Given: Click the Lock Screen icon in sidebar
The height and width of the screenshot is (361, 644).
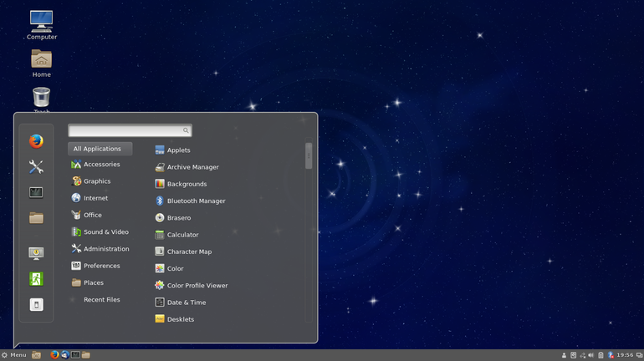Looking at the screenshot, I should [x=36, y=253].
